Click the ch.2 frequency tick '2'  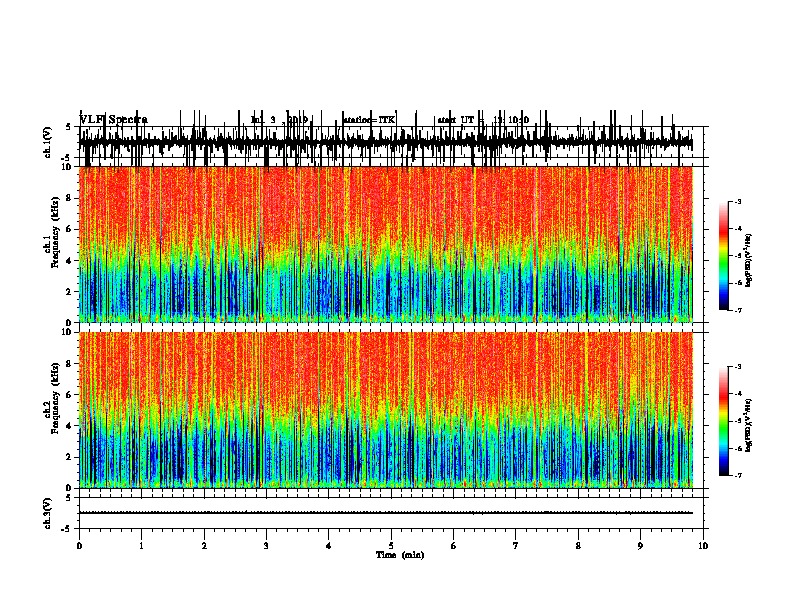point(69,457)
